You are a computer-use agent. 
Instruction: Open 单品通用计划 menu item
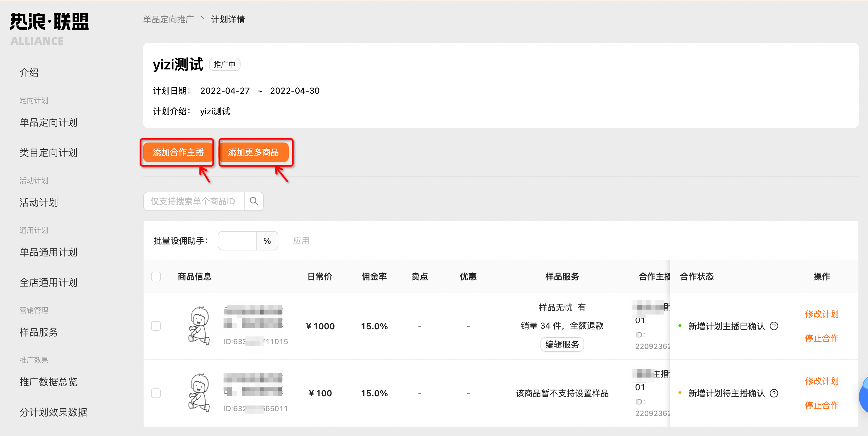49,252
